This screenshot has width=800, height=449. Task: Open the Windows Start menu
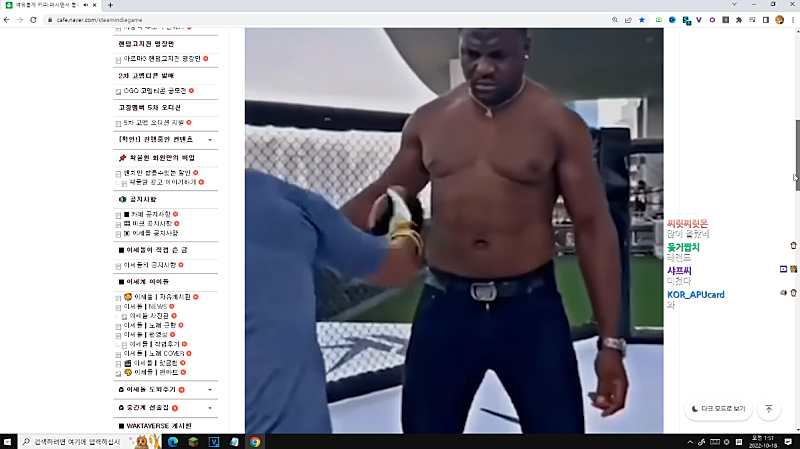click(x=8, y=442)
